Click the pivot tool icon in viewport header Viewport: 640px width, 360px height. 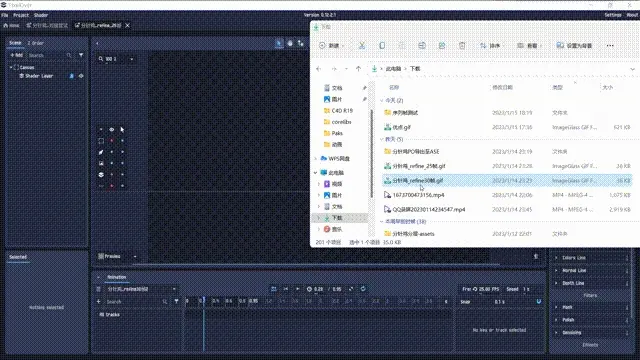(x=300, y=43)
